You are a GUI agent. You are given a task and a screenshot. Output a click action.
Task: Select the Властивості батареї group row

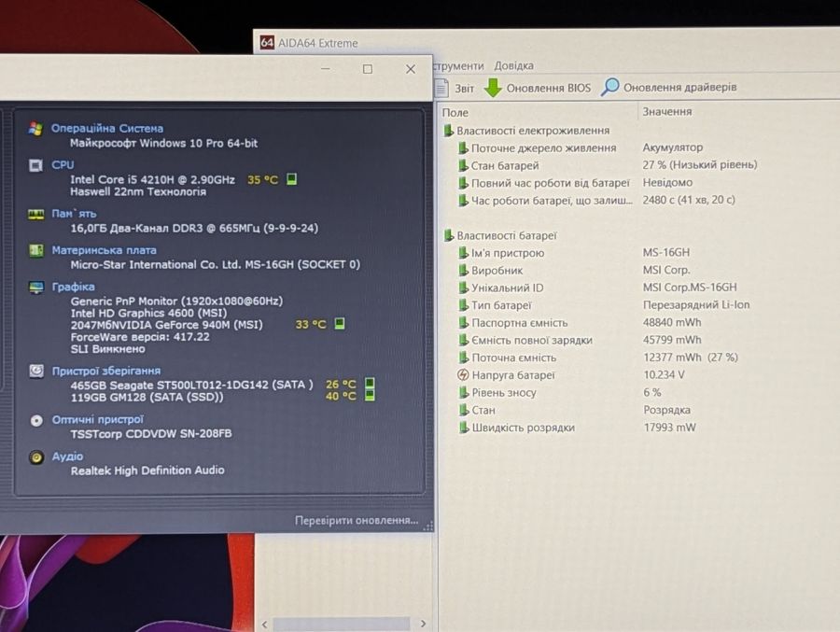500,235
